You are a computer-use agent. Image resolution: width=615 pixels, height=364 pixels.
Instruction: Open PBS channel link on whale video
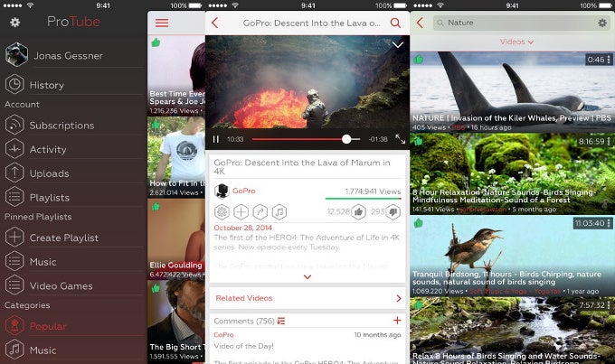tap(459, 127)
